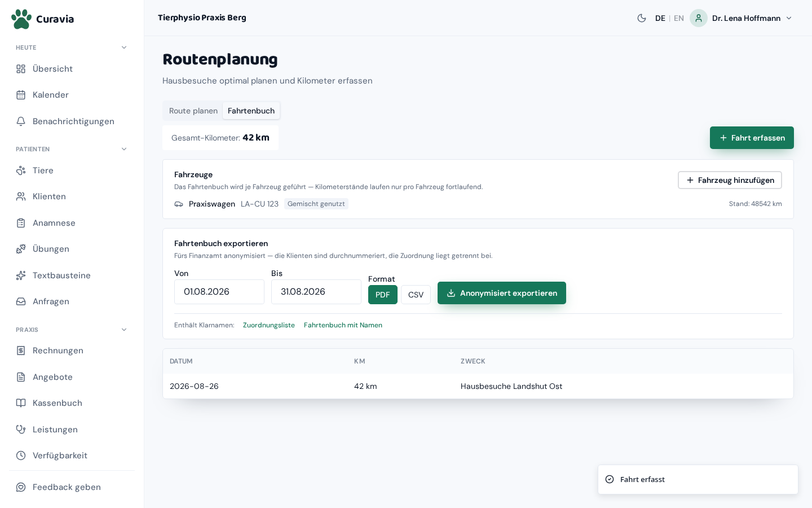812x508 pixels.
Task: Open the Übungen dumbbell icon
Action: pyautogui.click(x=21, y=249)
